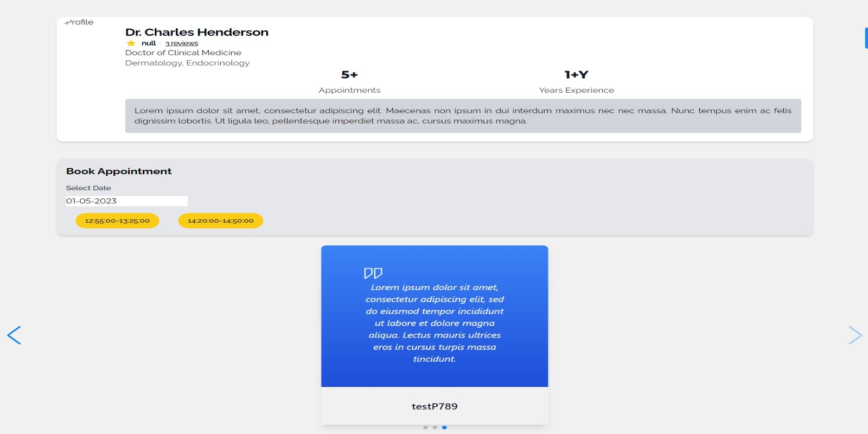
Task: Click the Select Date input field
Action: 126,201
